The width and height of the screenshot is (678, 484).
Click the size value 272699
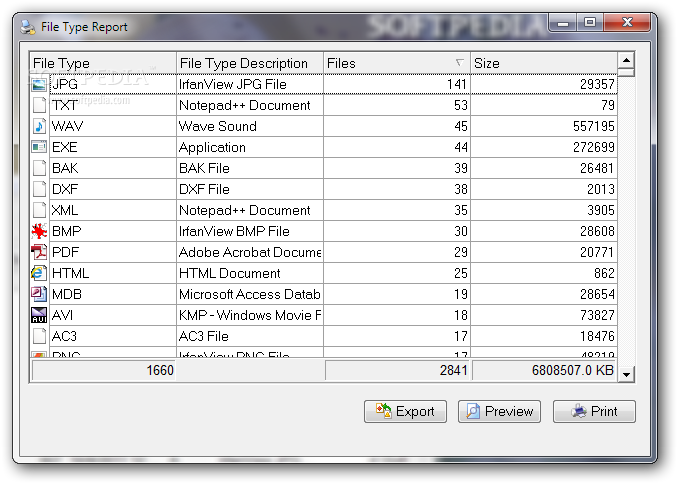pyautogui.click(x=593, y=147)
